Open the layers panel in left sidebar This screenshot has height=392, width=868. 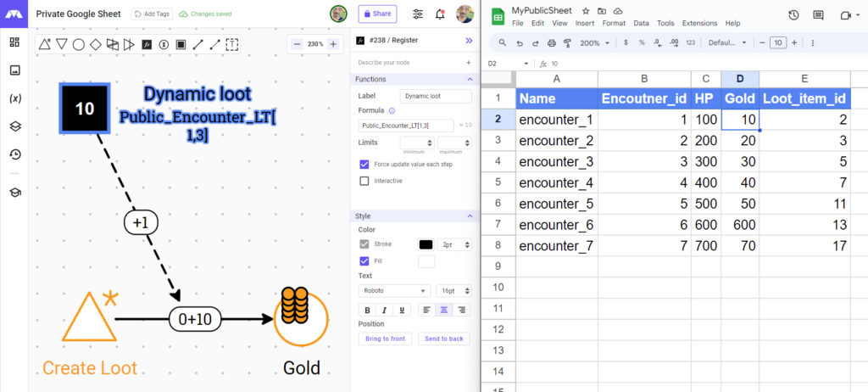[x=14, y=126]
